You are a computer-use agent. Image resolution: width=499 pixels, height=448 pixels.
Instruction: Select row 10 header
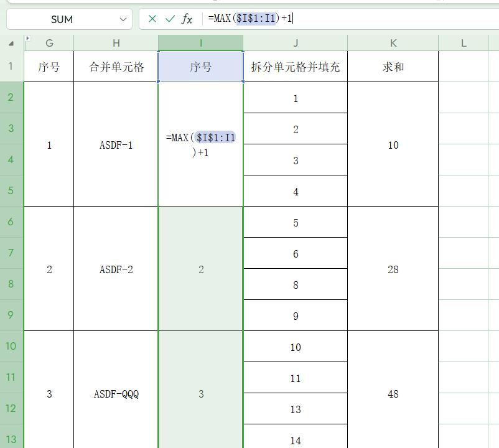click(x=11, y=346)
